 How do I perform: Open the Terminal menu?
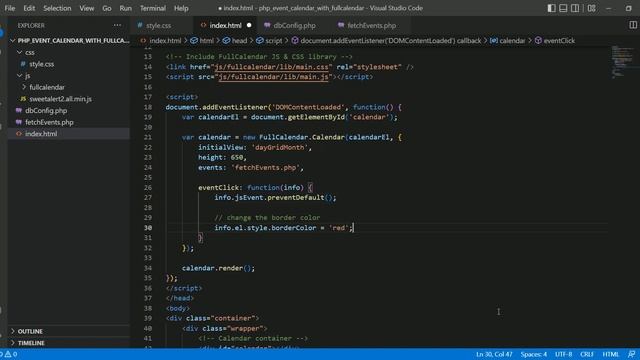153,8
